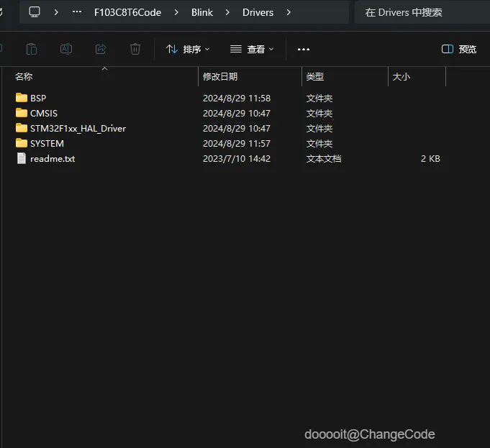490x448 pixels.
Task: Open the three-dot more options menu
Action: [x=304, y=50]
